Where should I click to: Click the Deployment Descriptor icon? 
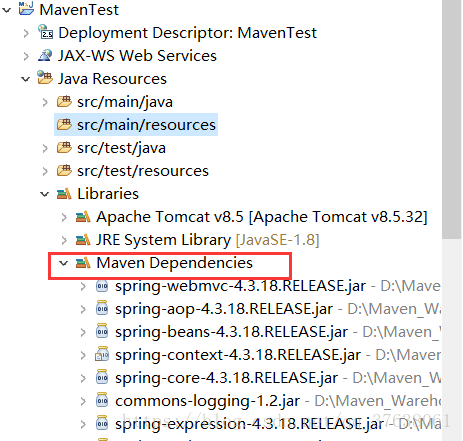click(45, 32)
